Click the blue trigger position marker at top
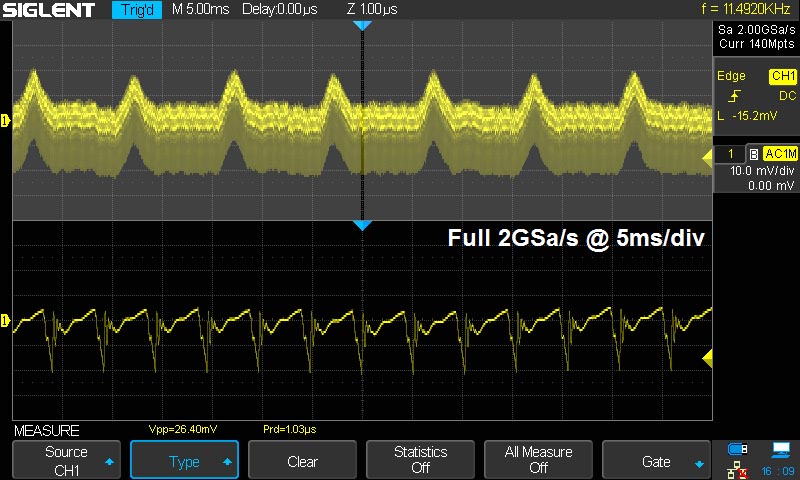This screenshot has height=480, width=800. pyautogui.click(x=362, y=25)
